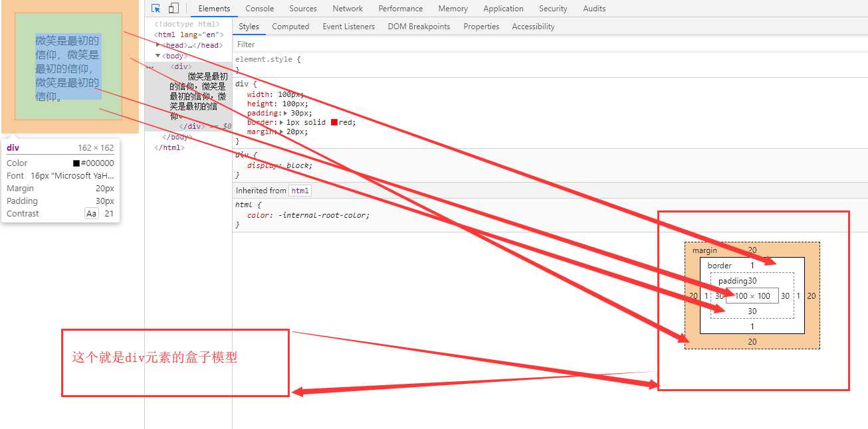Open the DOM Breakpoints sub-tab
This screenshot has height=429, width=868.
pyautogui.click(x=419, y=27)
